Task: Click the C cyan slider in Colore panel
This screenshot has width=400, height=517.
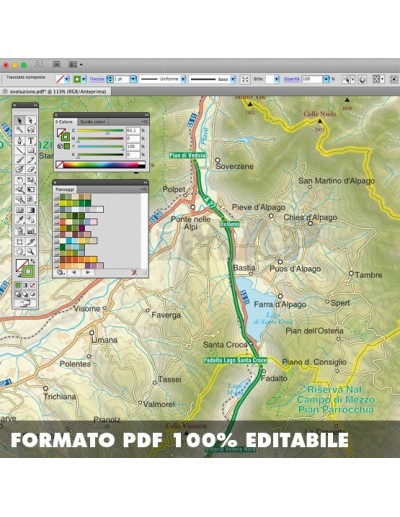Action: pyautogui.click(x=101, y=131)
